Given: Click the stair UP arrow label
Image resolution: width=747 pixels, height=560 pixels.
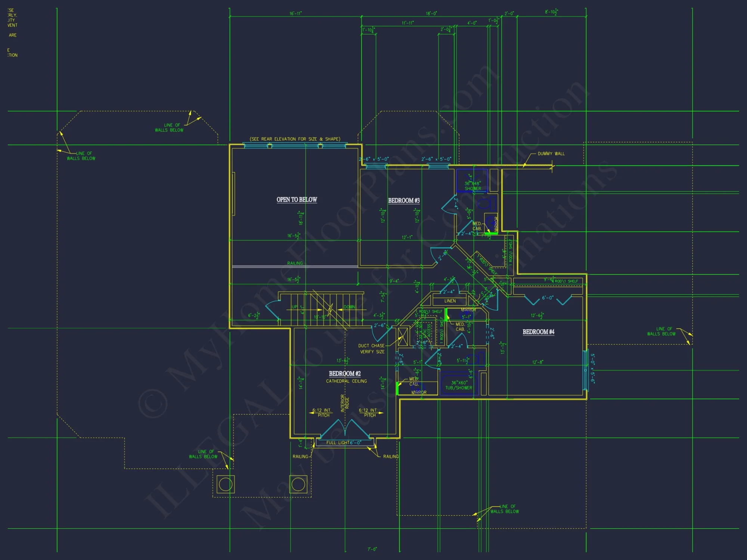Looking at the screenshot, I should (295, 307).
